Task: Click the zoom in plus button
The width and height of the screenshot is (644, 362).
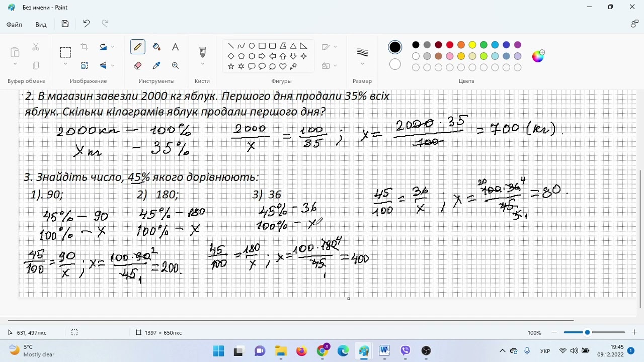Action: pos(634,332)
